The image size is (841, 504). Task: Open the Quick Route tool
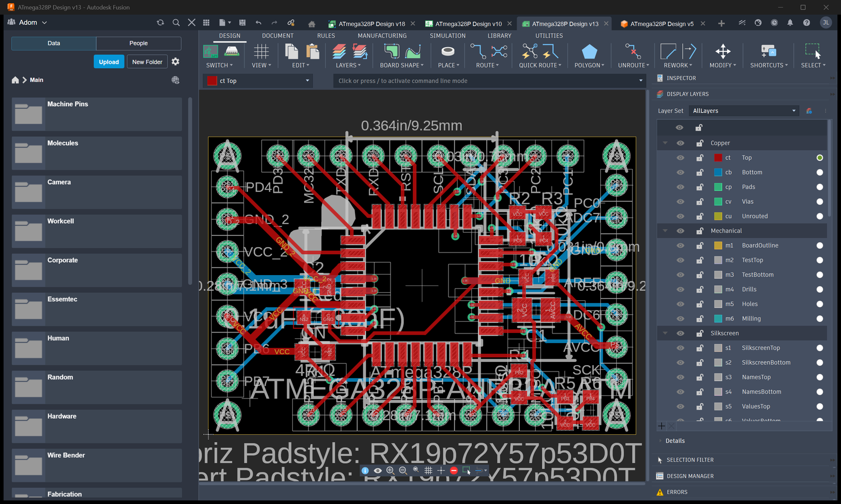point(540,52)
